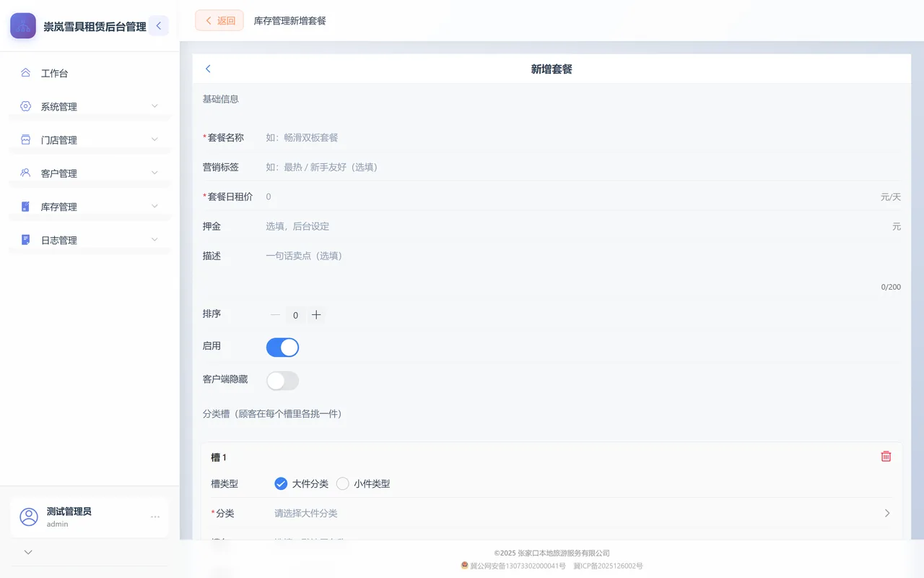Viewport: 924px width, 578px height.
Task: Click the 库存管理 inventory icon
Action: tap(25, 207)
